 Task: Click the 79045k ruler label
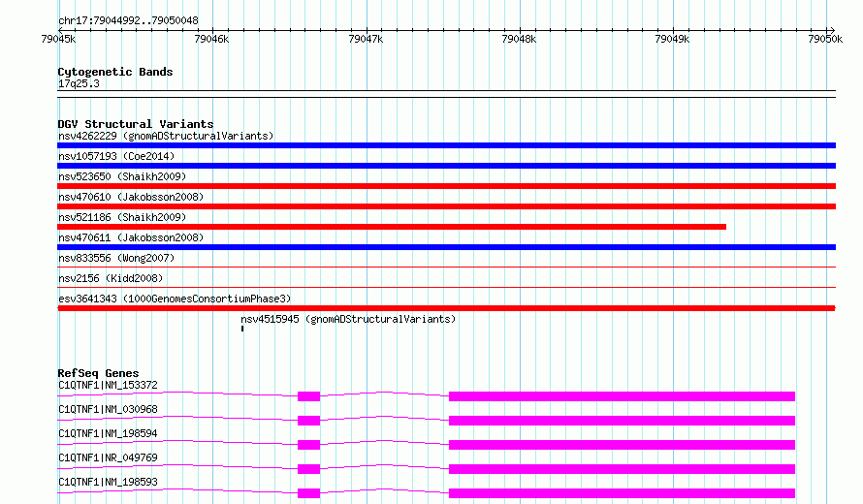[x=58, y=39]
